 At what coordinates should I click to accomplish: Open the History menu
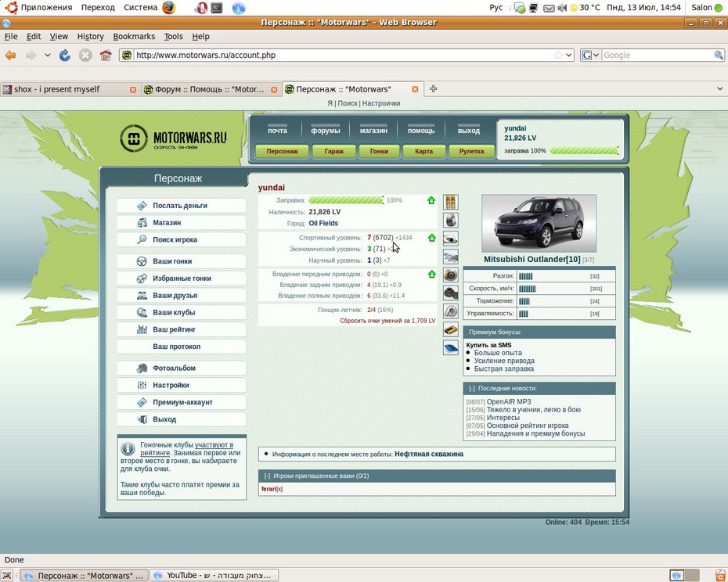tap(91, 36)
